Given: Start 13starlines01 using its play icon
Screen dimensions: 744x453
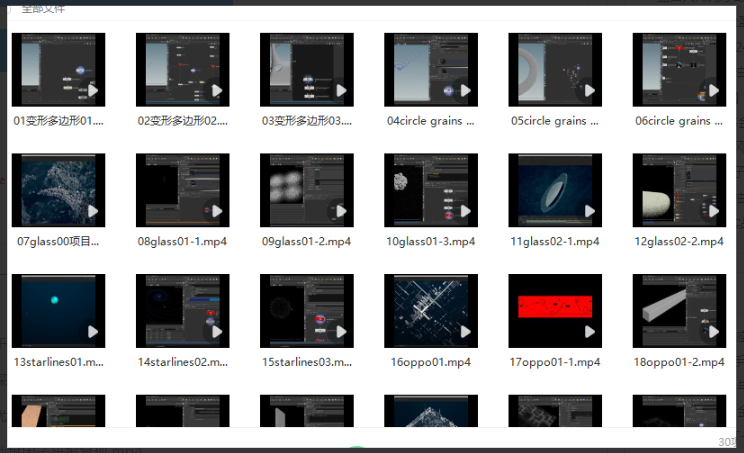Looking at the screenshot, I should coord(92,331).
